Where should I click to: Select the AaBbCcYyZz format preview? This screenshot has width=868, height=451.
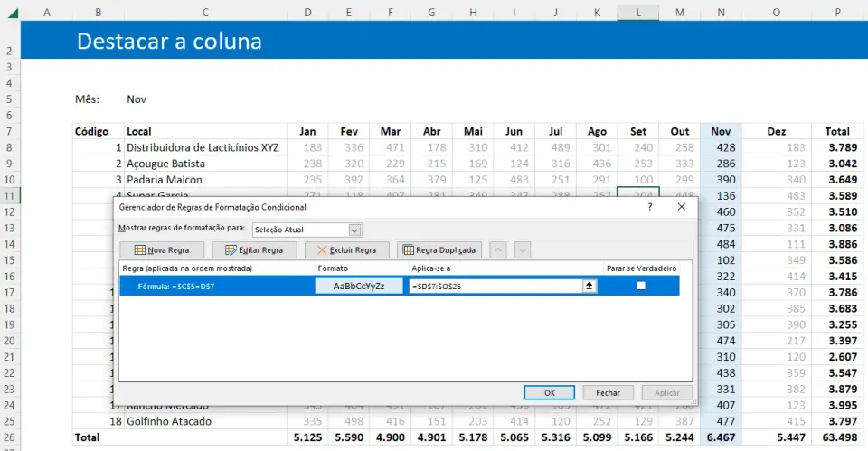[359, 287]
